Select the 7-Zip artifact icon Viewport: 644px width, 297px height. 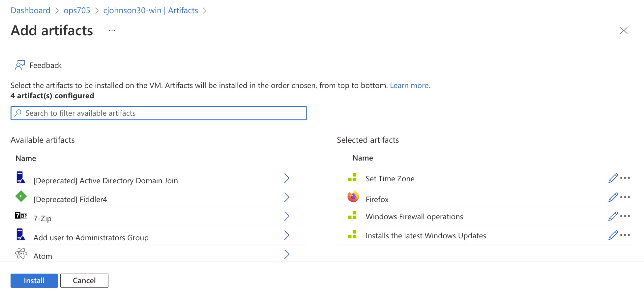(x=21, y=216)
